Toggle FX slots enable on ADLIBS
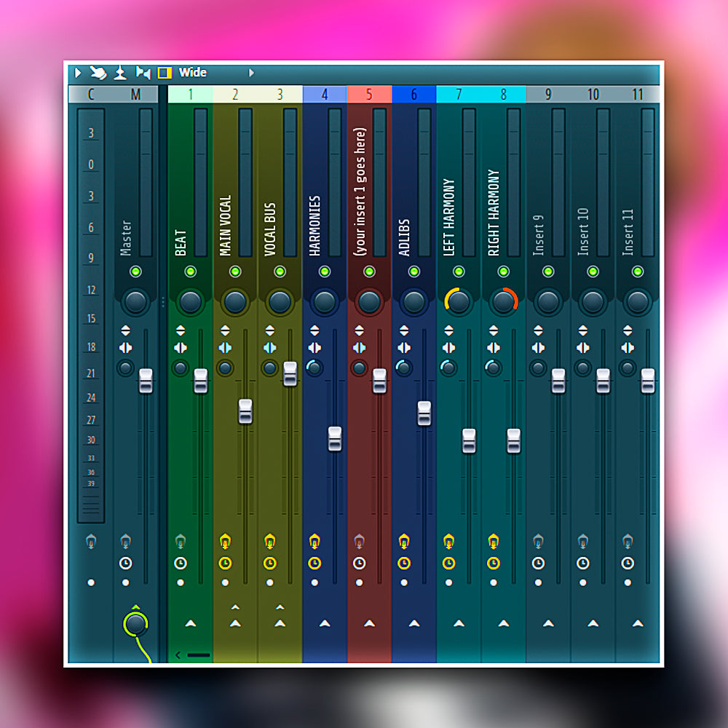This screenshot has height=728, width=728. point(404,542)
